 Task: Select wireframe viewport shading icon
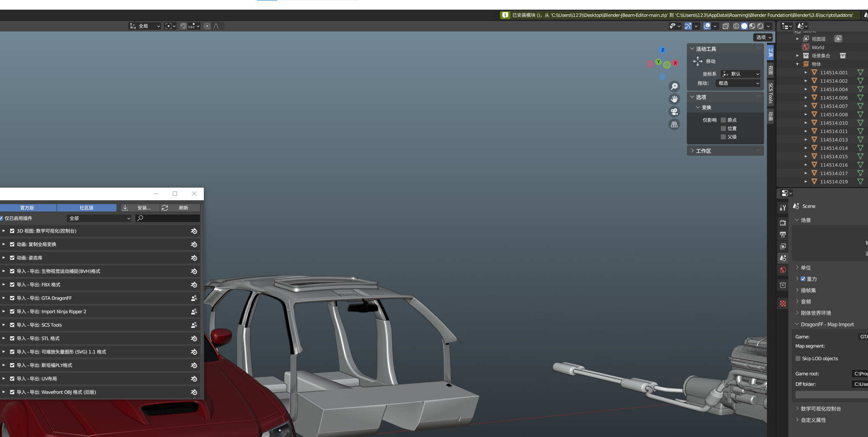click(x=736, y=26)
